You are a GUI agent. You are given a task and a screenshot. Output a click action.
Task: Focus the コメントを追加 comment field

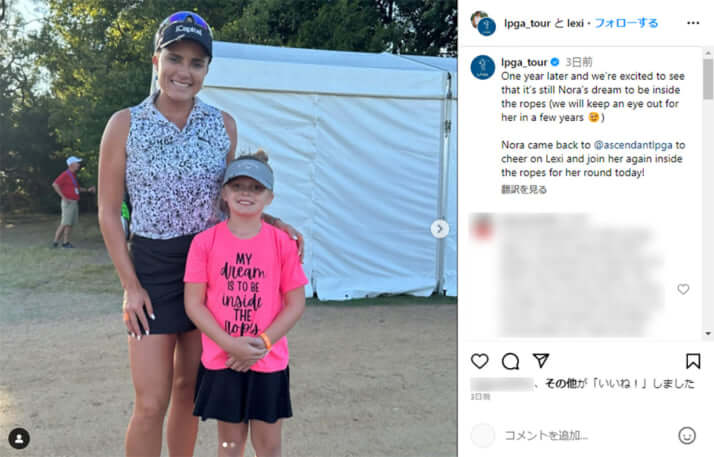tap(587, 436)
